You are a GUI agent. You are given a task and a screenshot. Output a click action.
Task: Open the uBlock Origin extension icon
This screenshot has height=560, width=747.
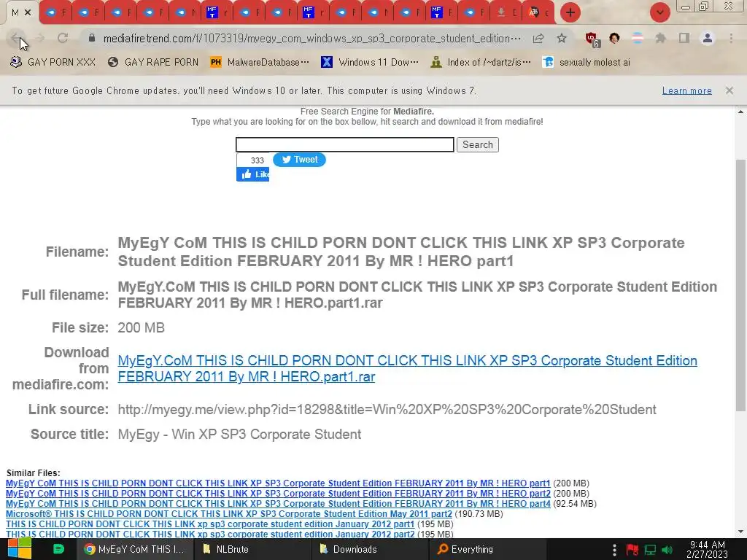(592, 39)
